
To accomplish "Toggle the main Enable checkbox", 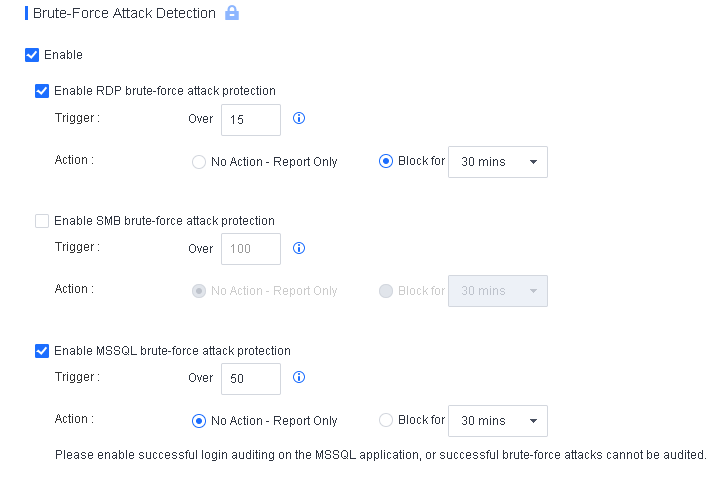I will 32,55.
